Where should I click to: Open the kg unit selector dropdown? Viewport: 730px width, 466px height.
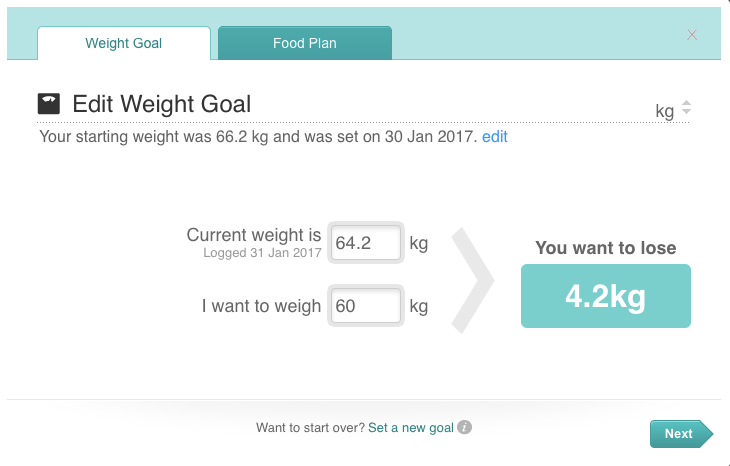click(673, 110)
